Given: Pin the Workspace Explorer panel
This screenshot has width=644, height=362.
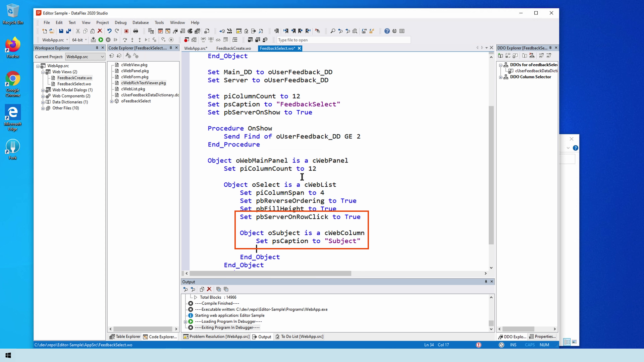Looking at the screenshot, I should coord(97,48).
